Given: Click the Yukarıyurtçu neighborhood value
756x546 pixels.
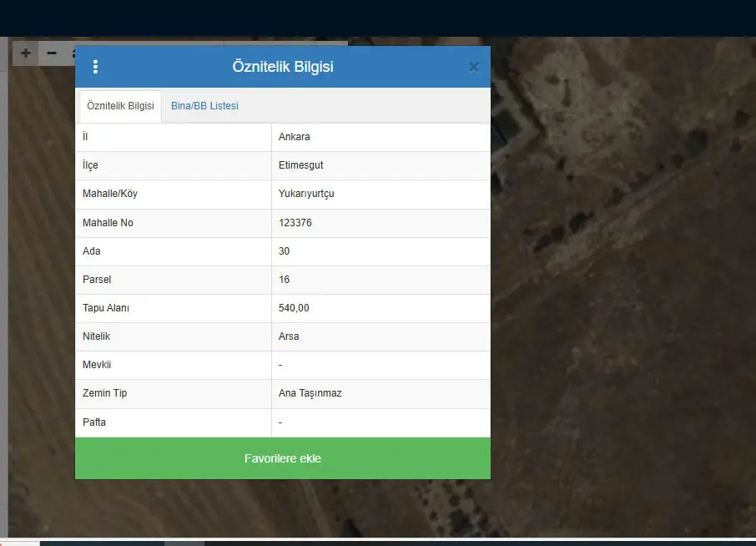Looking at the screenshot, I should (306, 194).
